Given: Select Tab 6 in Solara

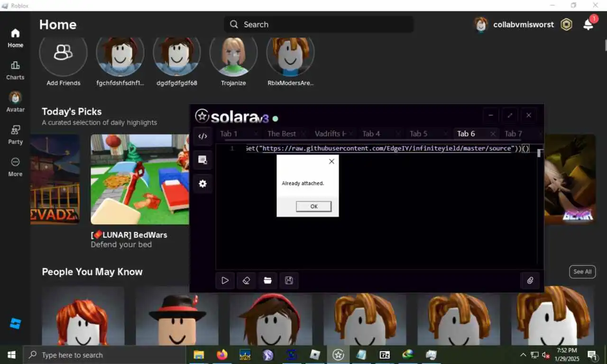Looking at the screenshot, I should (466, 134).
